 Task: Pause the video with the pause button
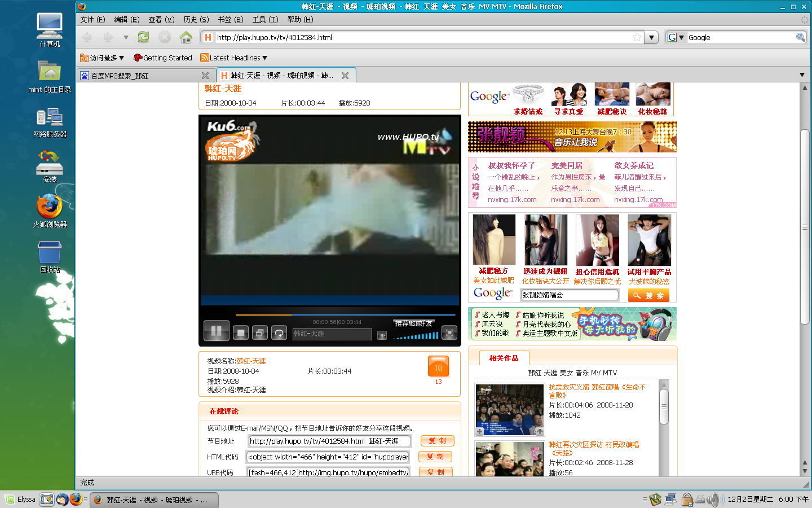point(217,331)
